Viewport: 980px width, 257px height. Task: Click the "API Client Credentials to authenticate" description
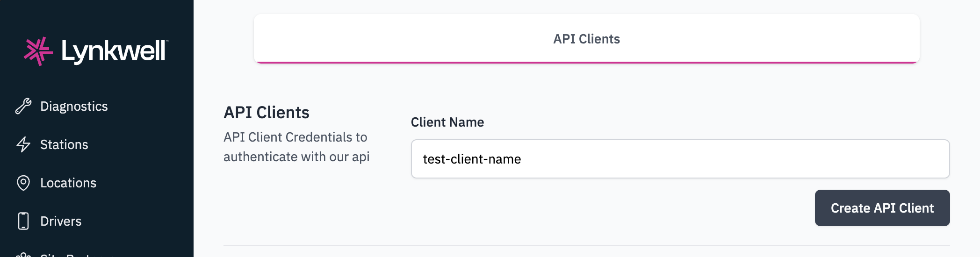(x=296, y=147)
